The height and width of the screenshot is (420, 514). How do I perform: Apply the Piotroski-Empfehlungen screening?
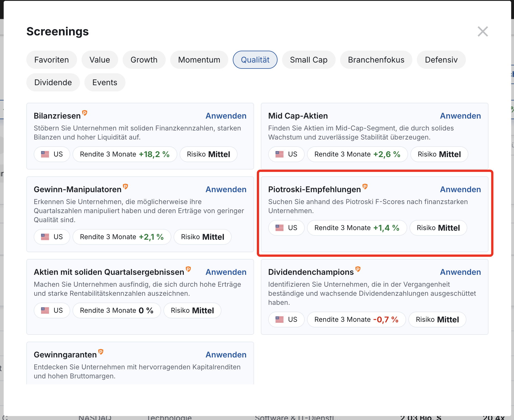click(x=460, y=189)
